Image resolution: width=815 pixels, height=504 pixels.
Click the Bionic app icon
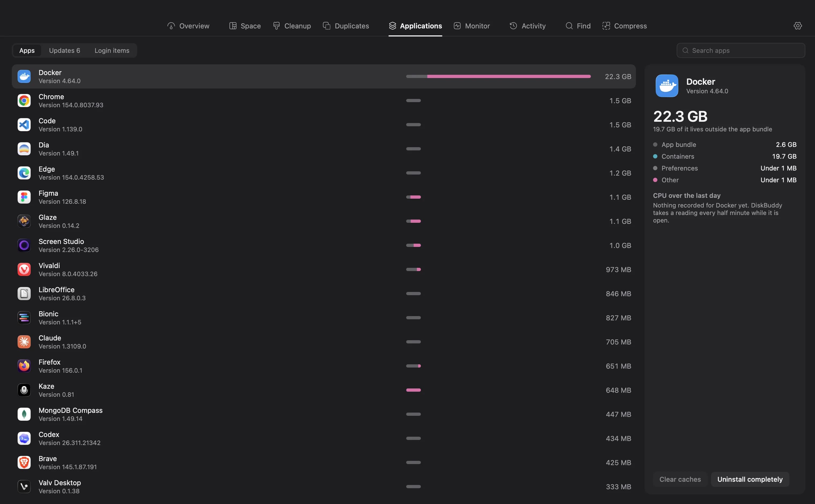click(24, 318)
